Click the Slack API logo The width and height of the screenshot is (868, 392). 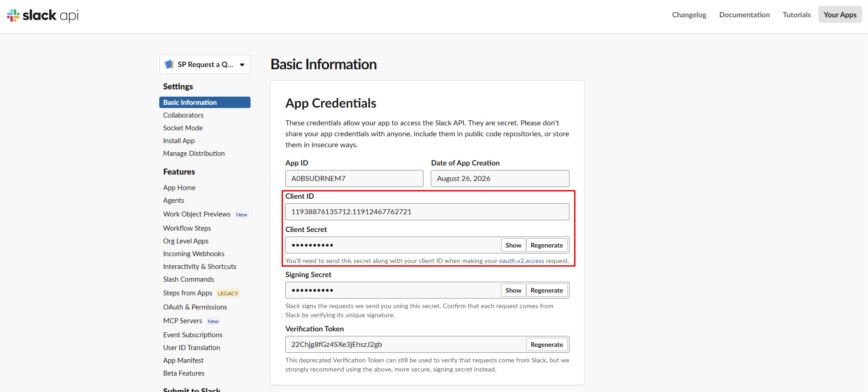(43, 15)
